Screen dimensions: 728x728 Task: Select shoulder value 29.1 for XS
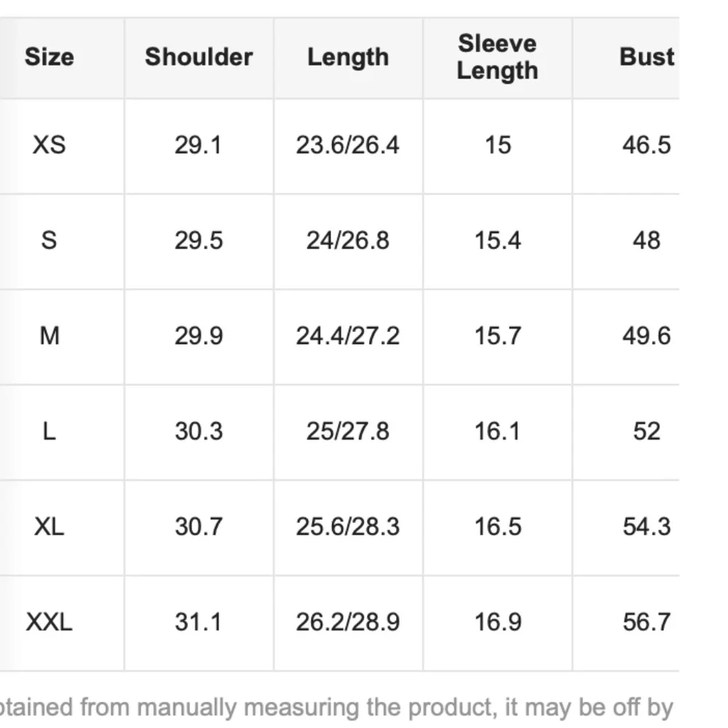(x=198, y=145)
